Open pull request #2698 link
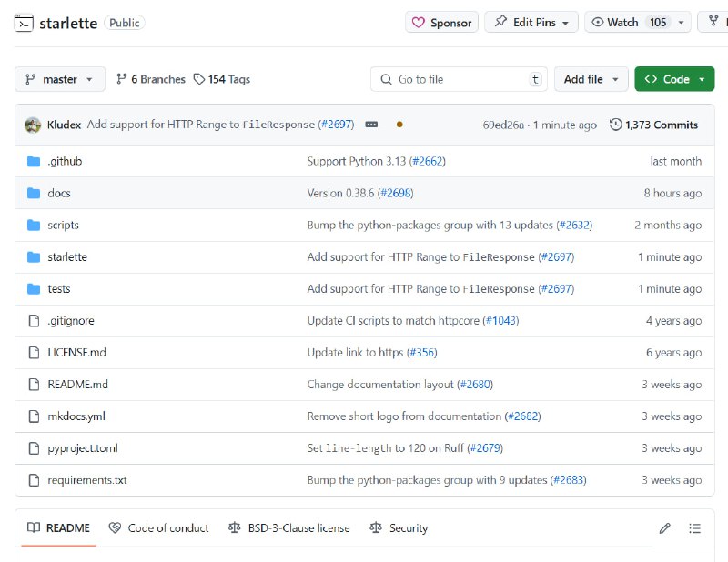728x562 pixels. click(396, 193)
